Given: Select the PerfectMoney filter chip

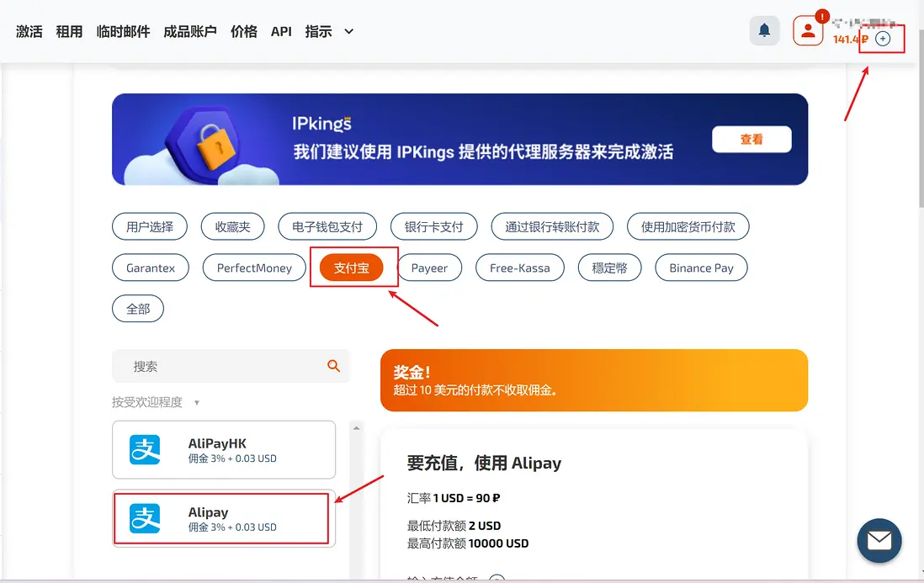Looking at the screenshot, I should coord(254,268).
